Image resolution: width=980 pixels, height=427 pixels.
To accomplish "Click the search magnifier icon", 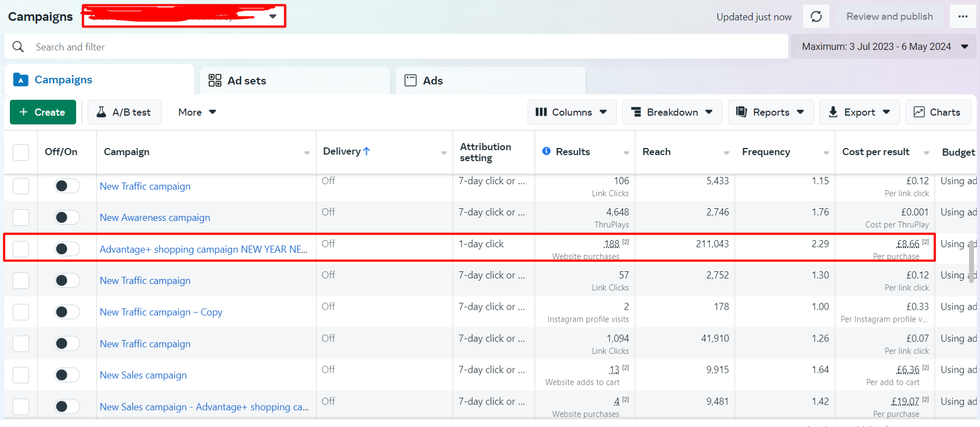I will pyautogui.click(x=18, y=47).
